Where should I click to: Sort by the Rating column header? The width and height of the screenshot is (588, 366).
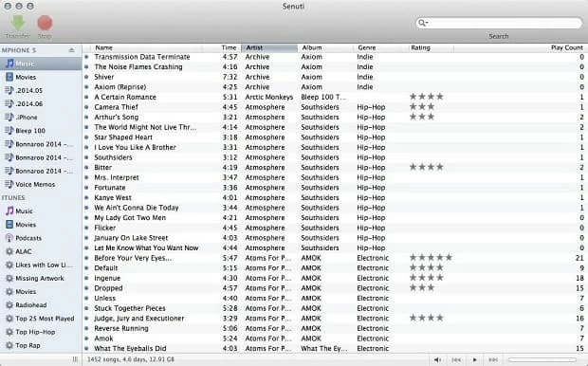(x=431, y=47)
